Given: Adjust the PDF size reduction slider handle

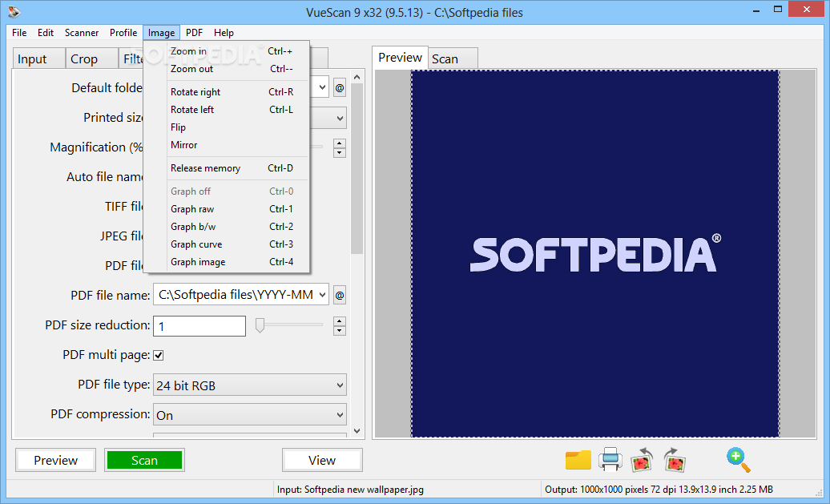Looking at the screenshot, I should [260, 325].
